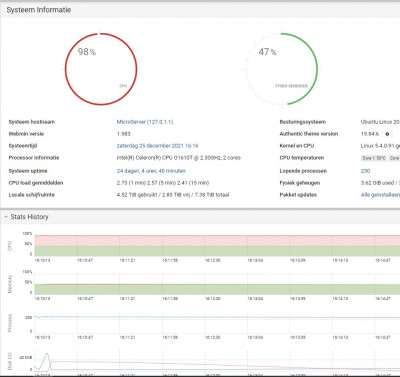Click the info icon beside Authentic theme version

pyautogui.click(x=387, y=134)
